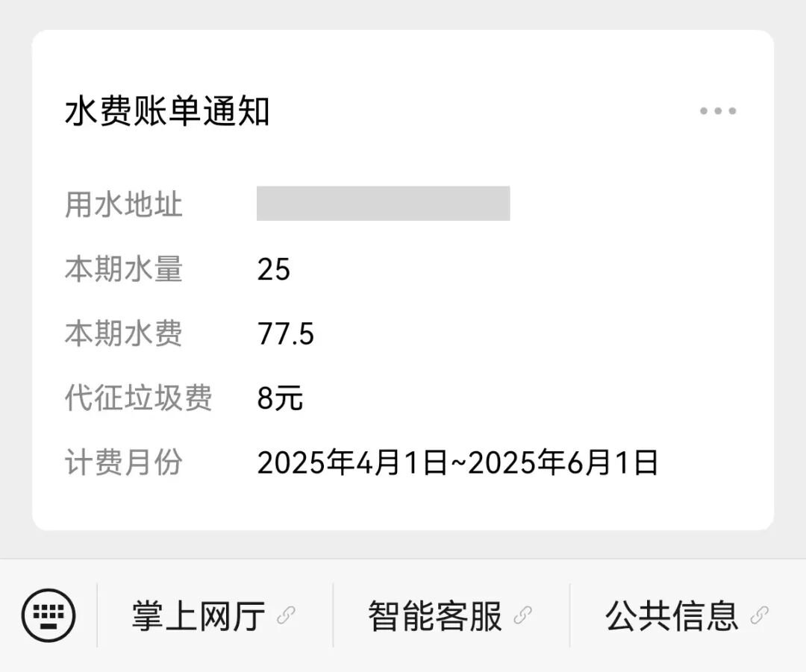
Task: Select the water usage value 25
Action: (273, 269)
